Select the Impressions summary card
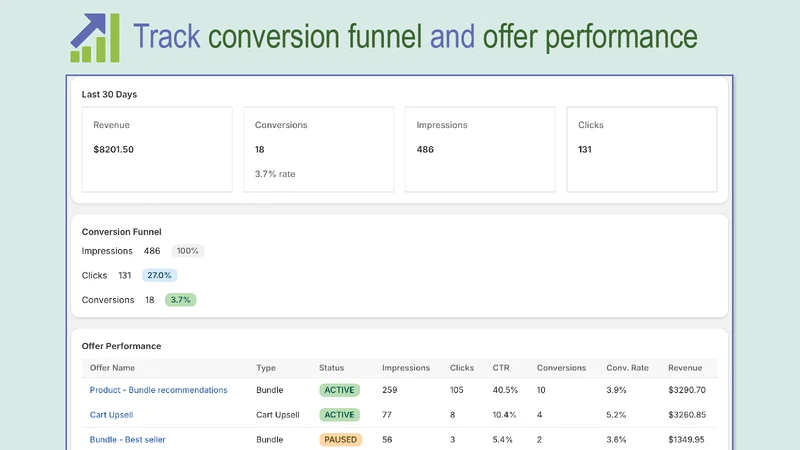 [x=480, y=149]
